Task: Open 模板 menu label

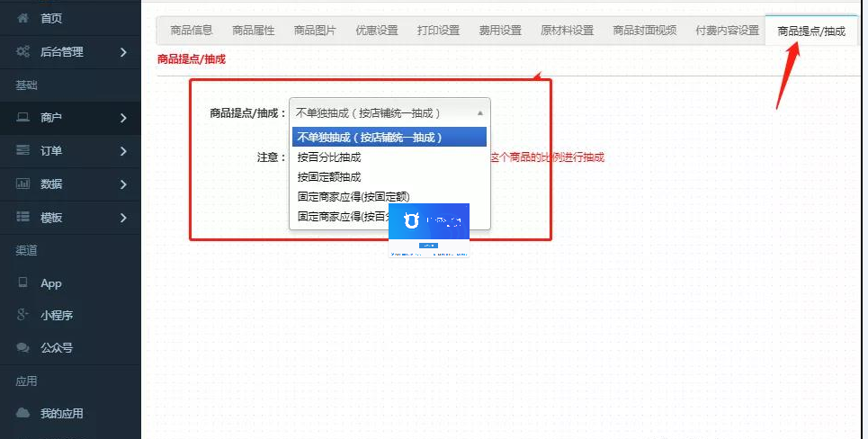Action: [51, 218]
